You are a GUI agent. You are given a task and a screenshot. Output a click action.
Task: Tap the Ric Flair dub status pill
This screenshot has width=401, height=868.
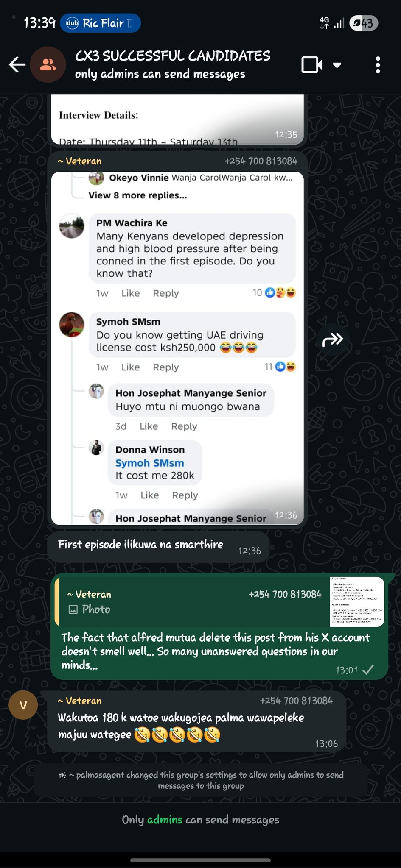tap(101, 23)
